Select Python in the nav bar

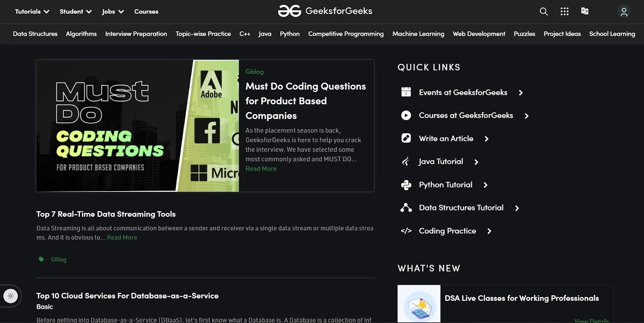point(290,34)
